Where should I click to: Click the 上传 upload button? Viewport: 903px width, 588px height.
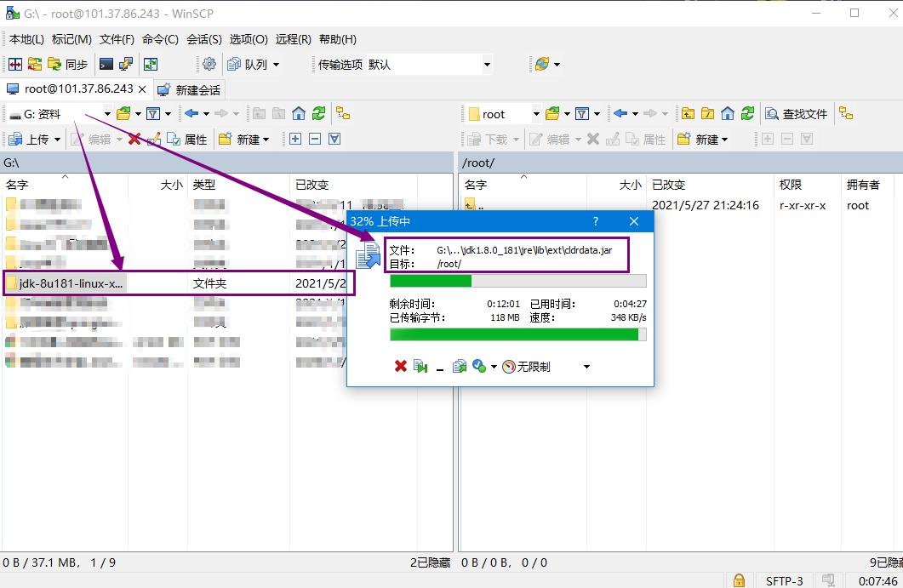click(x=29, y=139)
